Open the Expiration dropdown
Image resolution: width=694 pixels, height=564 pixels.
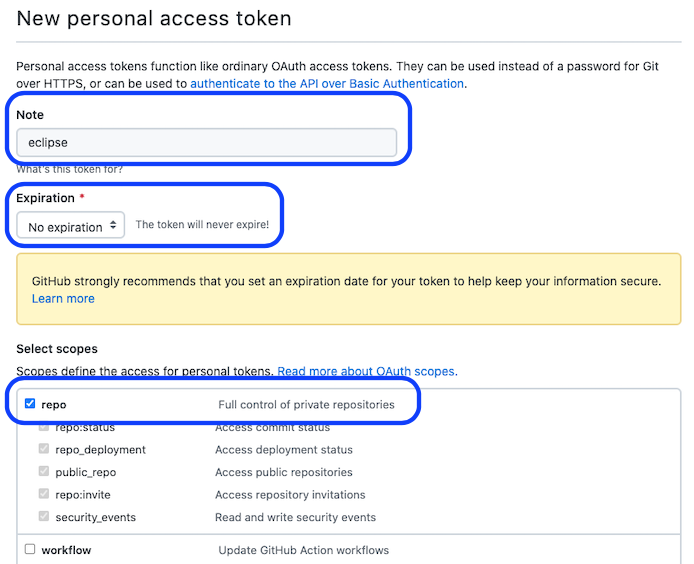coord(71,226)
